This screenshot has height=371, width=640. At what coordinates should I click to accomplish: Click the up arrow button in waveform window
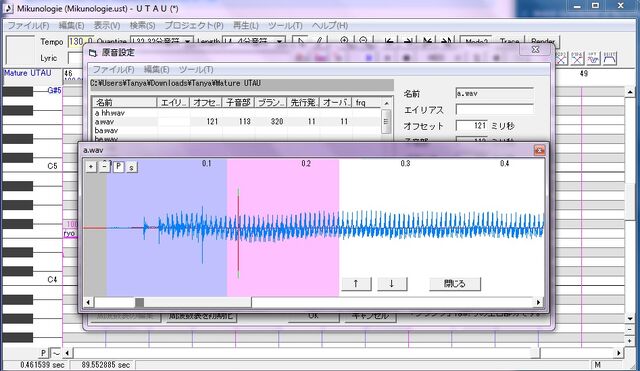pos(356,283)
